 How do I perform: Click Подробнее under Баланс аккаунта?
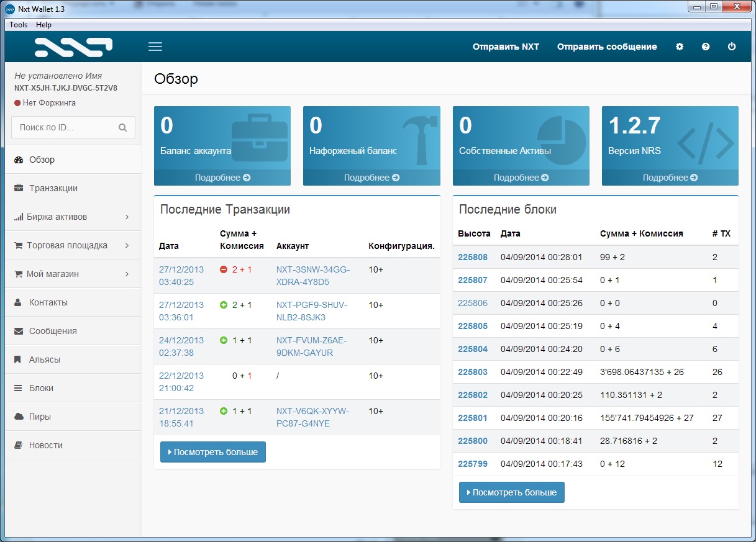pos(222,178)
